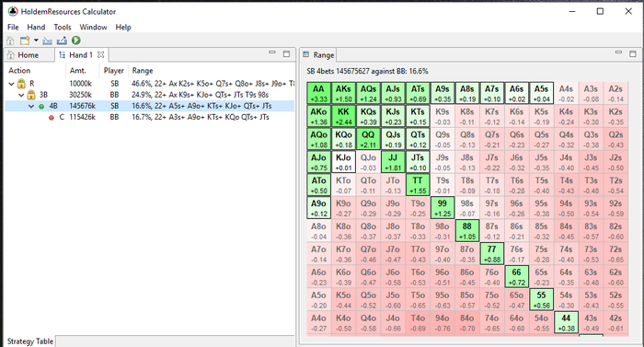This screenshot has width=644, height=347.
Task: Click the lock icon on 3B row
Action: point(31,95)
